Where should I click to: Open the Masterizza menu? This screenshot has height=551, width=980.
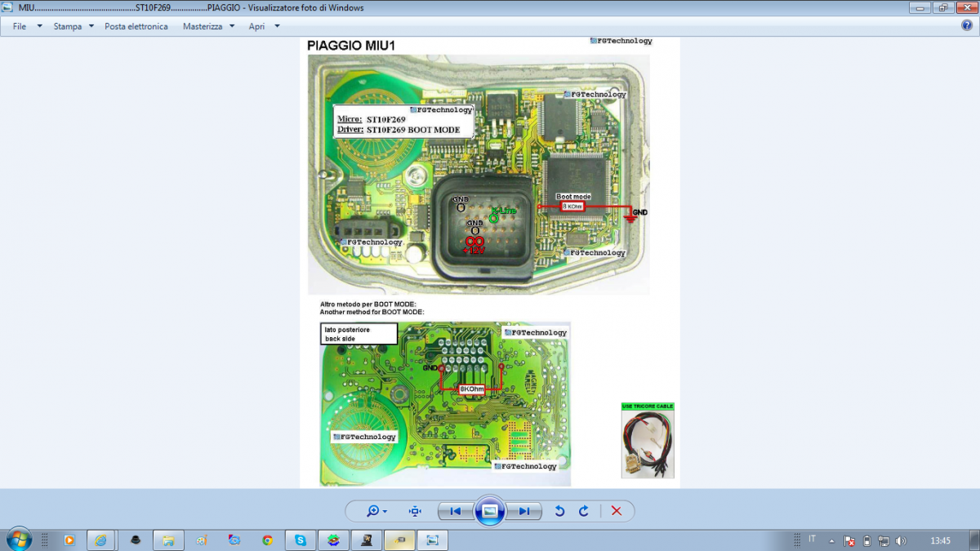click(203, 26)
